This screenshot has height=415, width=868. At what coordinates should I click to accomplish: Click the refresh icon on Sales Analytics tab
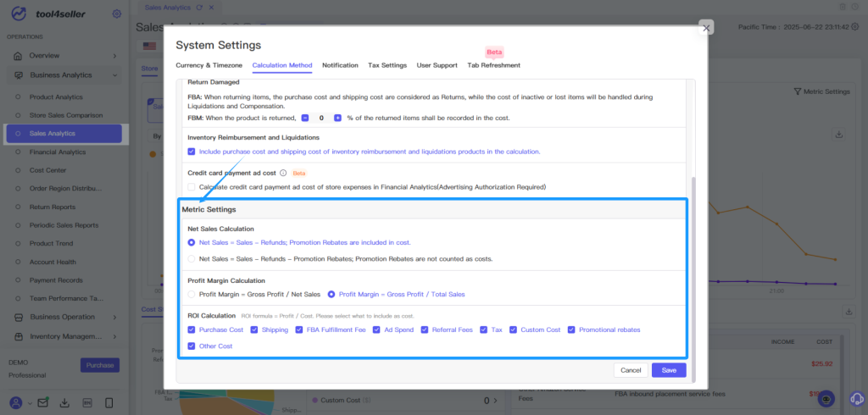(x=200, y=7)
